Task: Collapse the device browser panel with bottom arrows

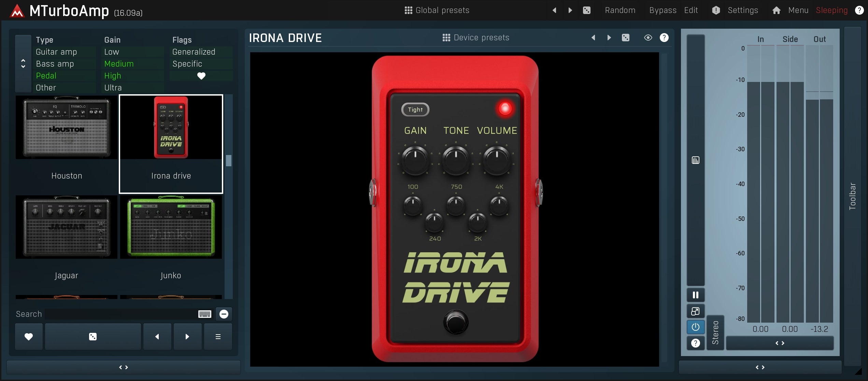Action: click(x=124, y=367)
